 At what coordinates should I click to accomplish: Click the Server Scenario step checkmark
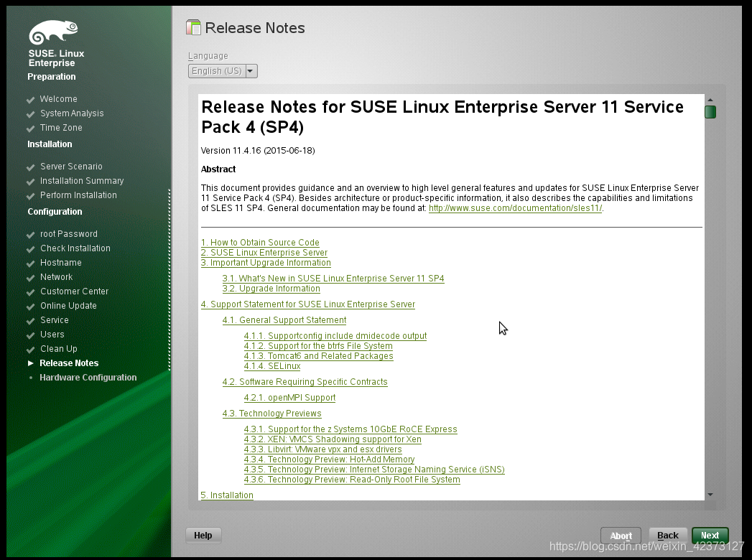(31, 167)
